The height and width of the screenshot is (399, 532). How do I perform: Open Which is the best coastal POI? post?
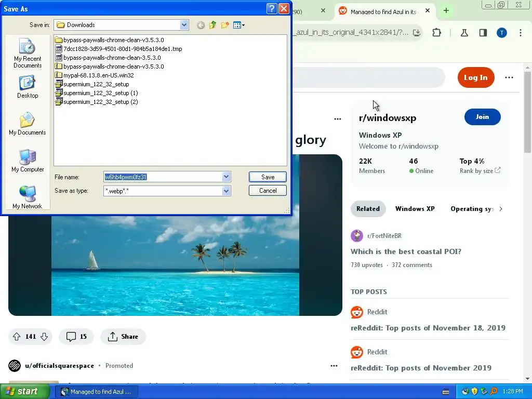coord(406,251)
